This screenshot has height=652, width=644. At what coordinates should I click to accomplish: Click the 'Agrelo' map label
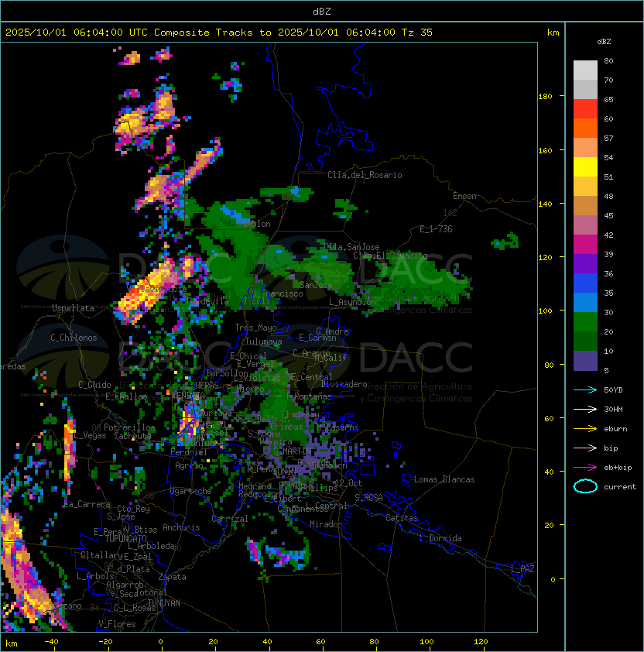(x=189, y=465)
